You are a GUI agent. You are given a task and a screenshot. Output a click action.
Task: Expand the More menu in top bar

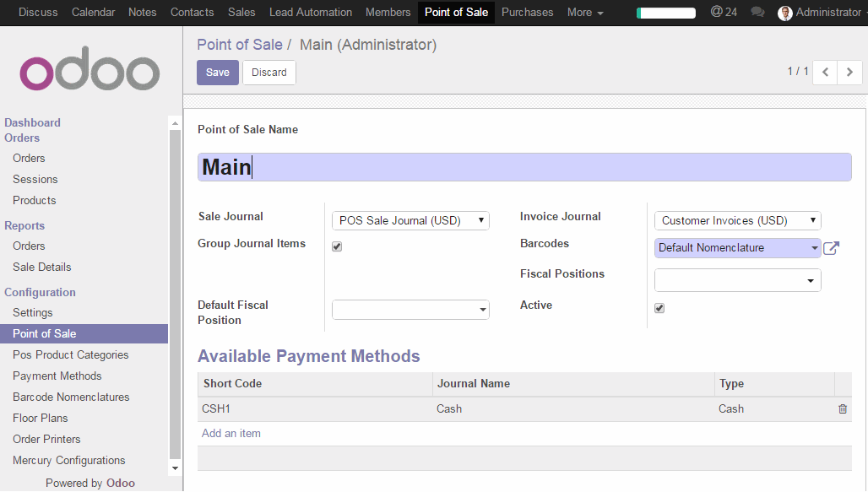tap(584, 13)
